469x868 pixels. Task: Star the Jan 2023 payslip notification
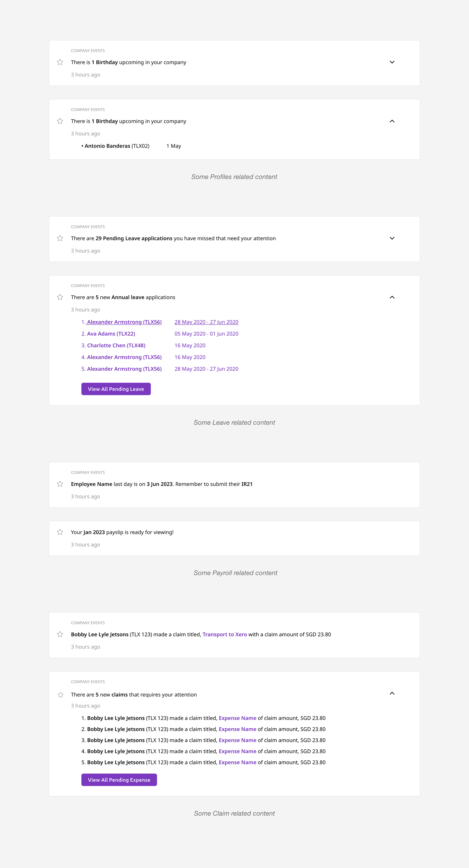(60, 532)
